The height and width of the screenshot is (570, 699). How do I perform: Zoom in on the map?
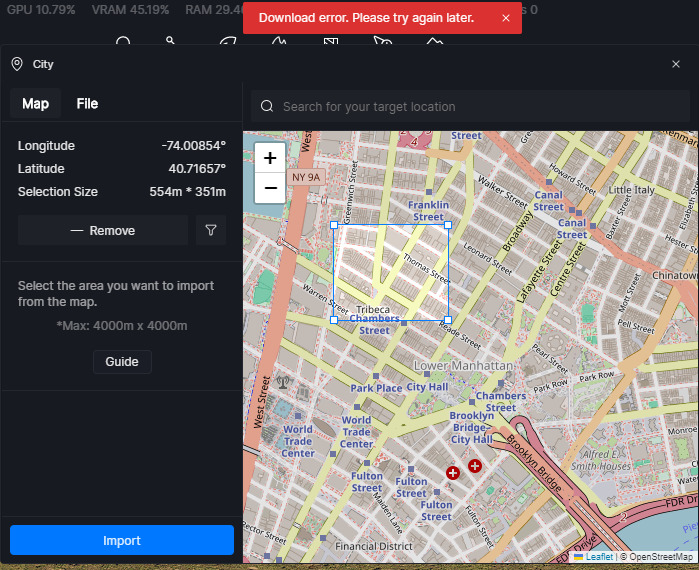pos(270,158)
